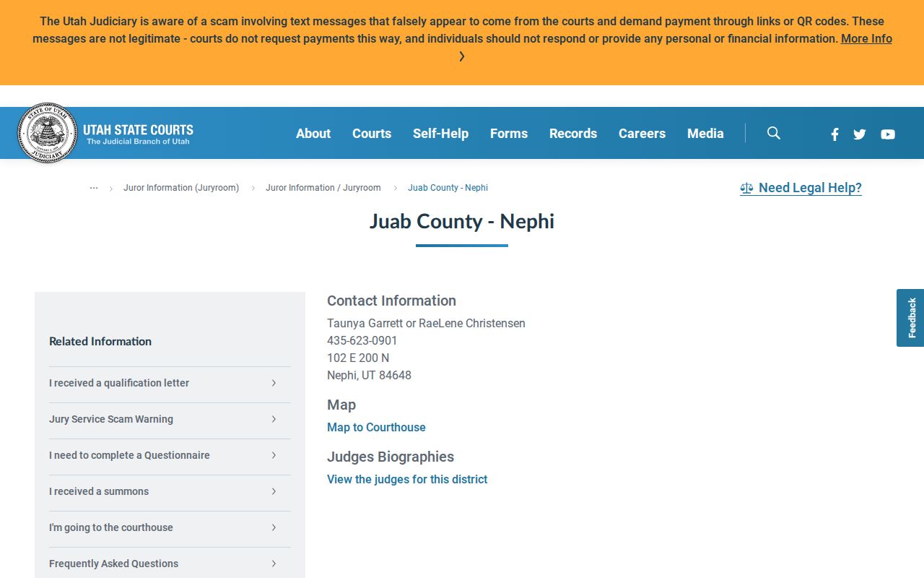Open the More Info scam alert link
Viewport: 924px width, 578px height.
[x=866, y=38]
